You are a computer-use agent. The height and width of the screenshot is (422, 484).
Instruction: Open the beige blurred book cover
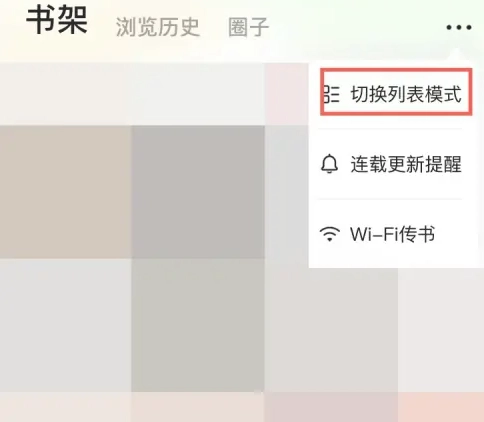pos(66,192)
